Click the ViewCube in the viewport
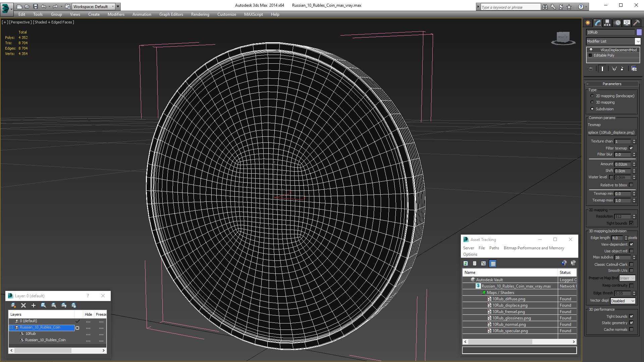 click(x=563, y=38)
